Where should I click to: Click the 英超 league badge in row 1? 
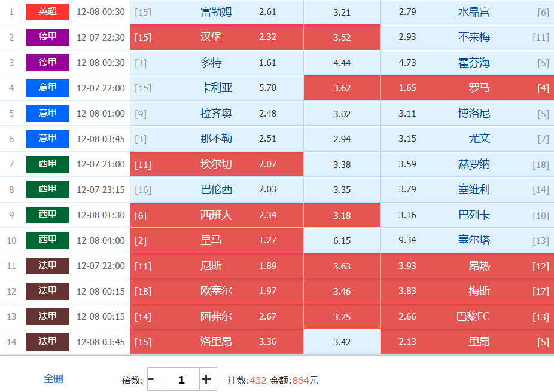(x=48, y=12)
